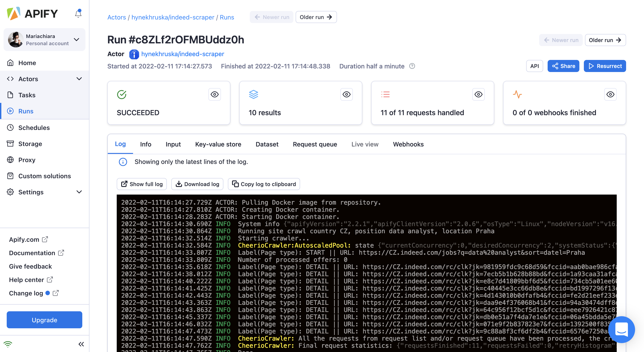
Task: Resurrect this run
Action: point(605,66)
